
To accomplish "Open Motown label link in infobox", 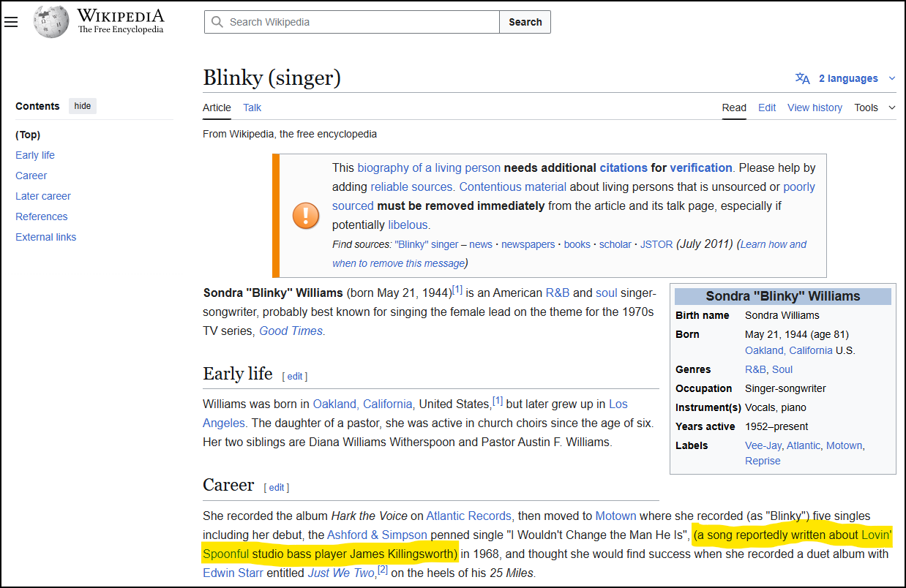I will tap(845, 445).
